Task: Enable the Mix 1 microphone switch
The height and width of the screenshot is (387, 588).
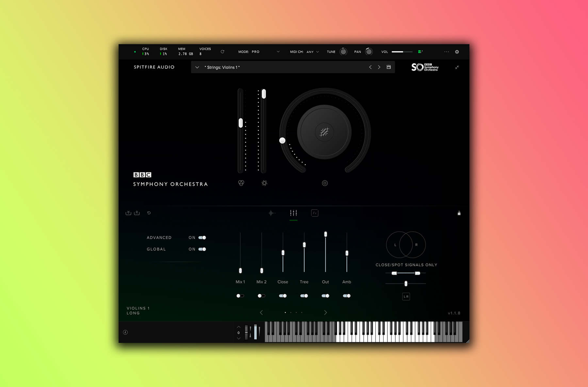Action: pos(240,296)
